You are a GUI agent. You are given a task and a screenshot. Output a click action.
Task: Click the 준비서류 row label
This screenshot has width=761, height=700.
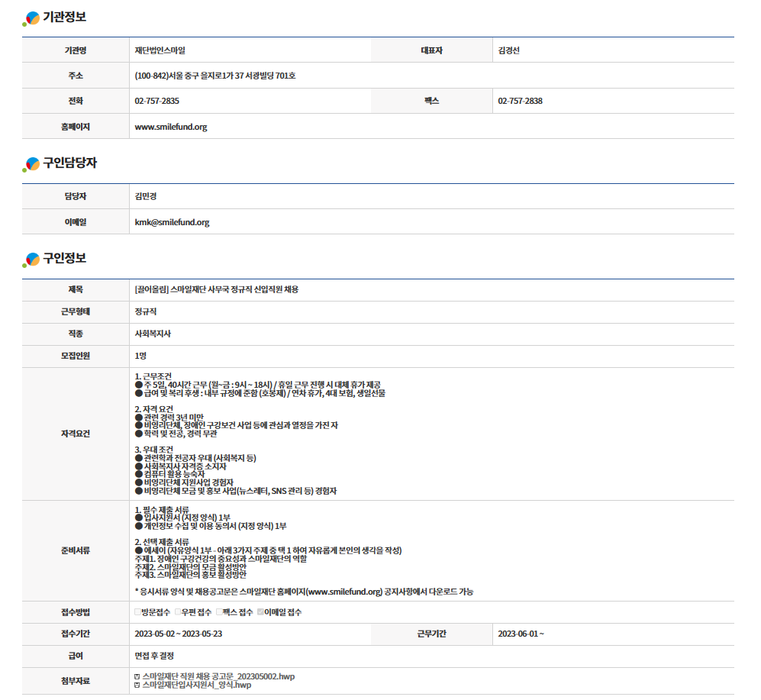[76, 551]
